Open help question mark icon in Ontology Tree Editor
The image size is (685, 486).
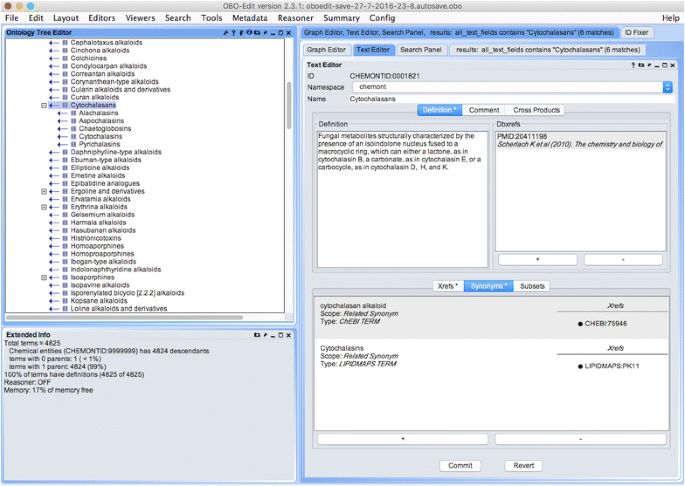[x=233, y=33]
